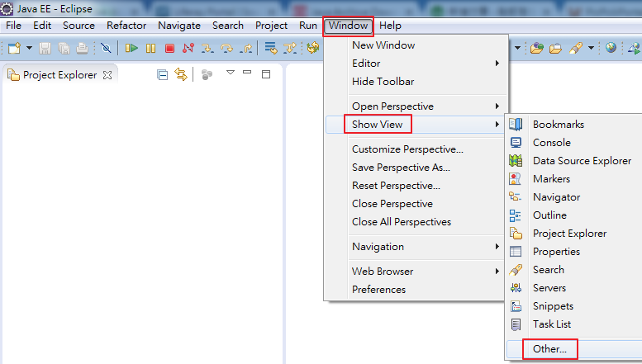Open the File menu
This screenshot has height=364, width=642.
coord(13,26)
